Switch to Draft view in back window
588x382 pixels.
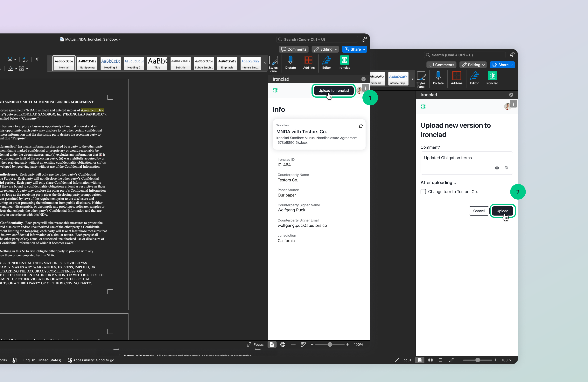click(x=451, y=360)
